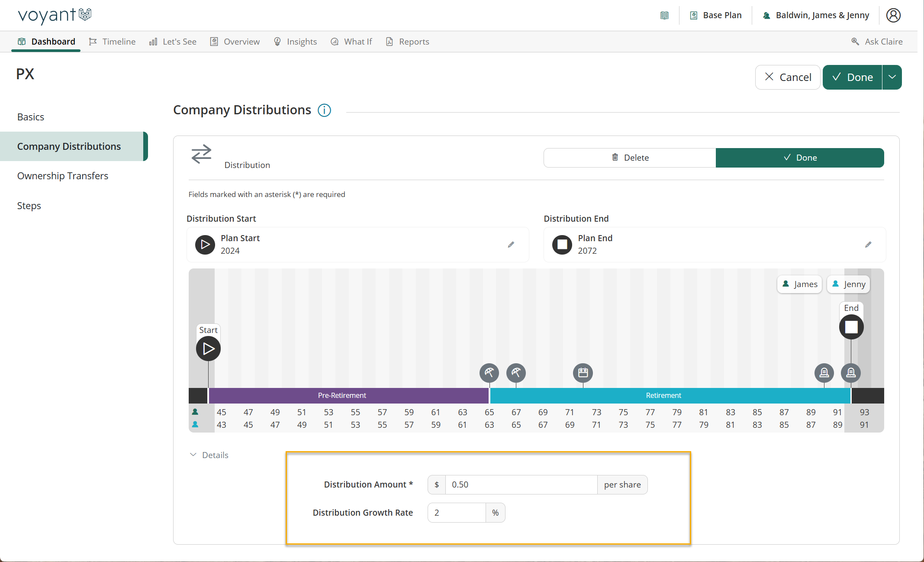Click the user profile avatar icon

click(893, 15)
